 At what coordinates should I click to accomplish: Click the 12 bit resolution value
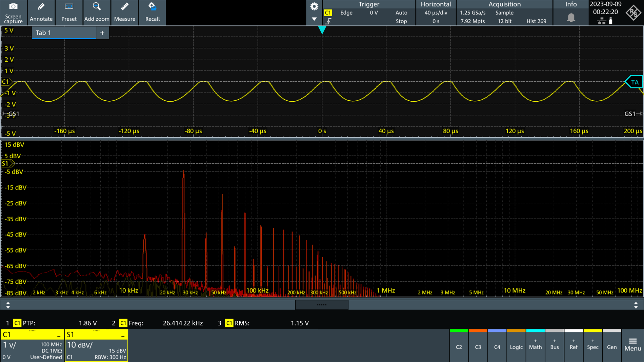pyautogui.click(x=504, y=21)
